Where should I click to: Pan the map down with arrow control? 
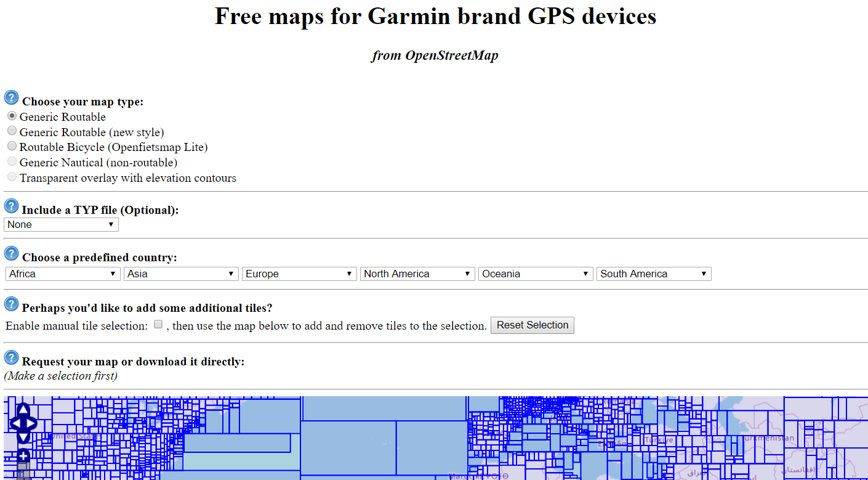[23, 437]
